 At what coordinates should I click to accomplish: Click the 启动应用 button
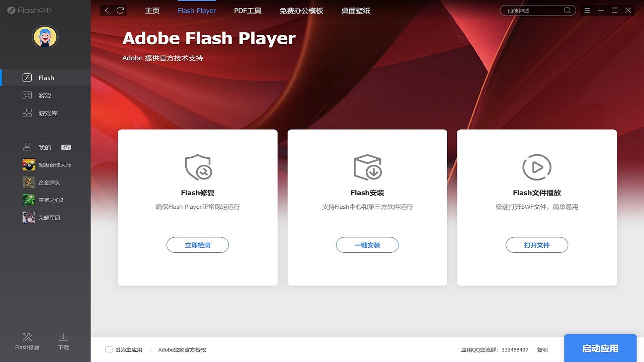pos(600,347)
